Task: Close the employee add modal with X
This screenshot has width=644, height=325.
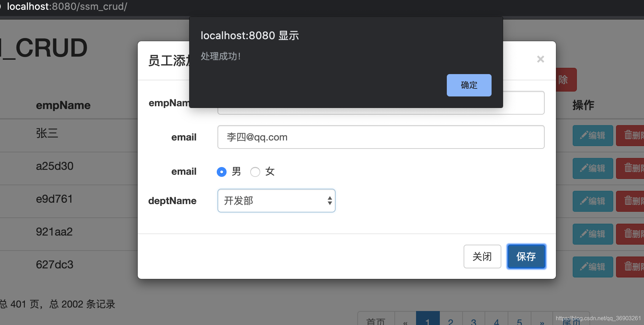Action: point(541,59)
